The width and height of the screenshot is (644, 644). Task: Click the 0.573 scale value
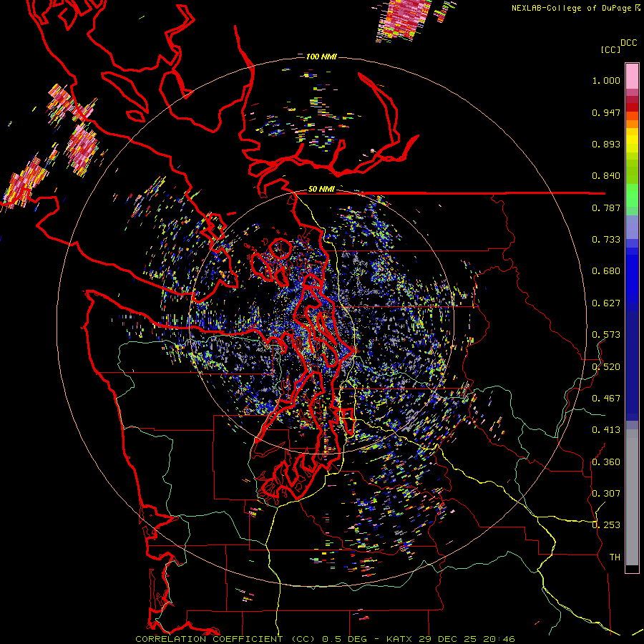coord(606,335)
